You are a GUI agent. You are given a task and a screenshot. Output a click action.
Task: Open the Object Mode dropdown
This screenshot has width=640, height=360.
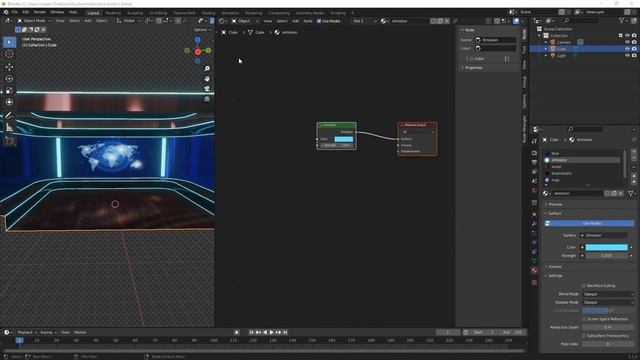34,20
